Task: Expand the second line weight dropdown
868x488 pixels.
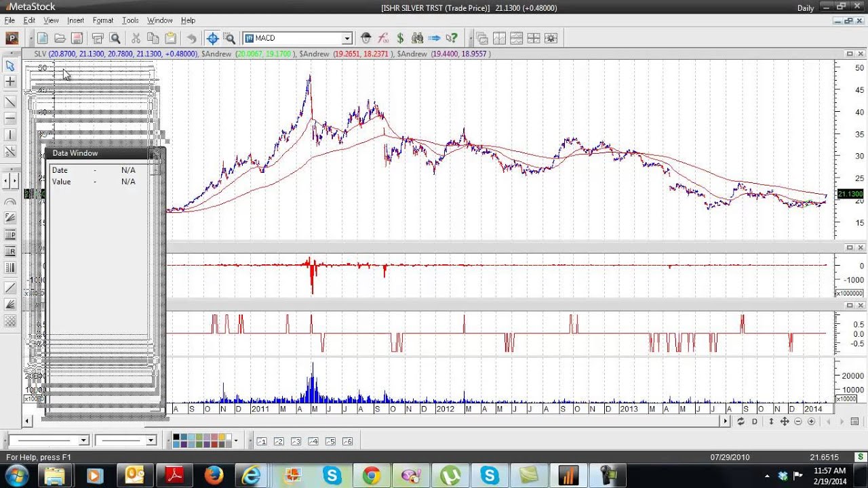Action: pyautogui.click(x=151, y=441)
